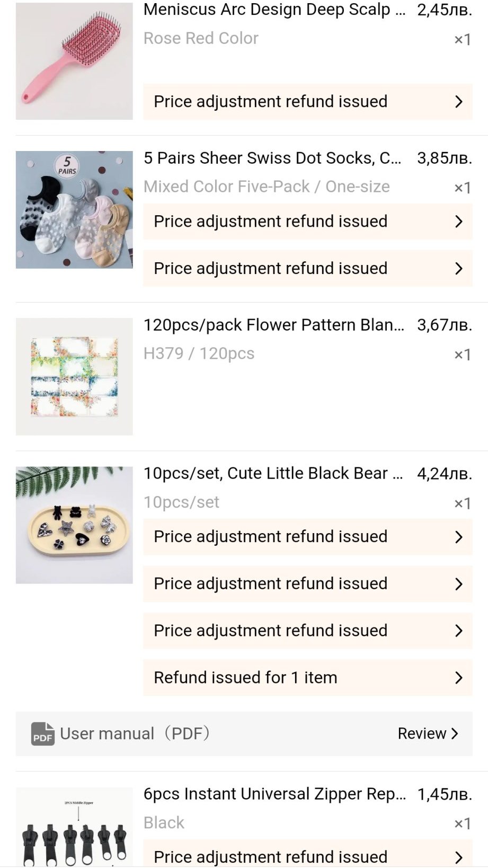The height and width of the screenshot is (868, 488).
Task: Open the Swiss Dot Socks product thumbnail
Action: [x=74, y=210]
